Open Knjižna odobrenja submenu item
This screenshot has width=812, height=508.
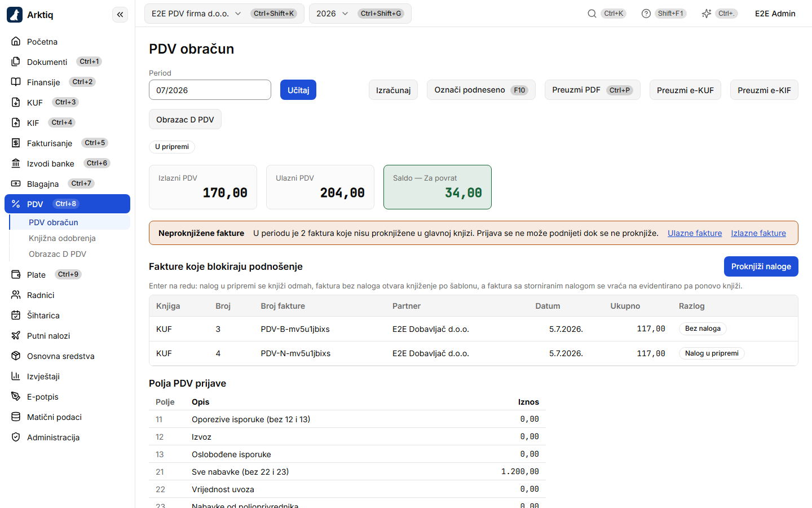point(70,238)
